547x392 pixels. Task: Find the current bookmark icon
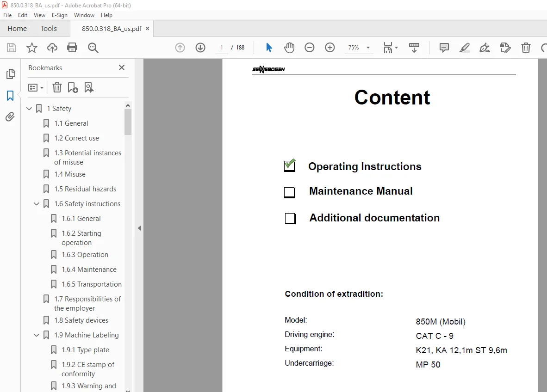point(89,87)
